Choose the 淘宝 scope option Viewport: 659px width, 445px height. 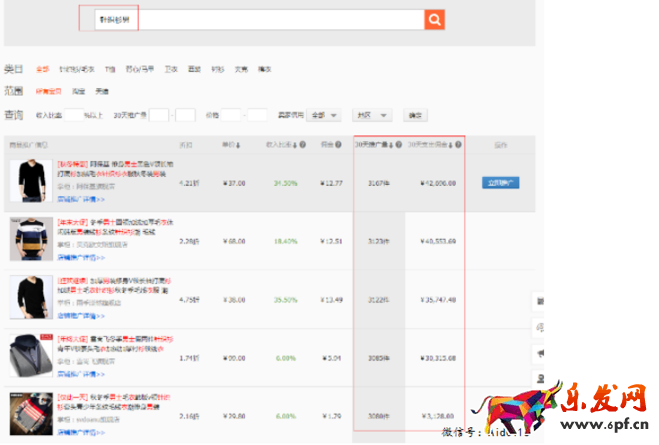pos(78,91)
